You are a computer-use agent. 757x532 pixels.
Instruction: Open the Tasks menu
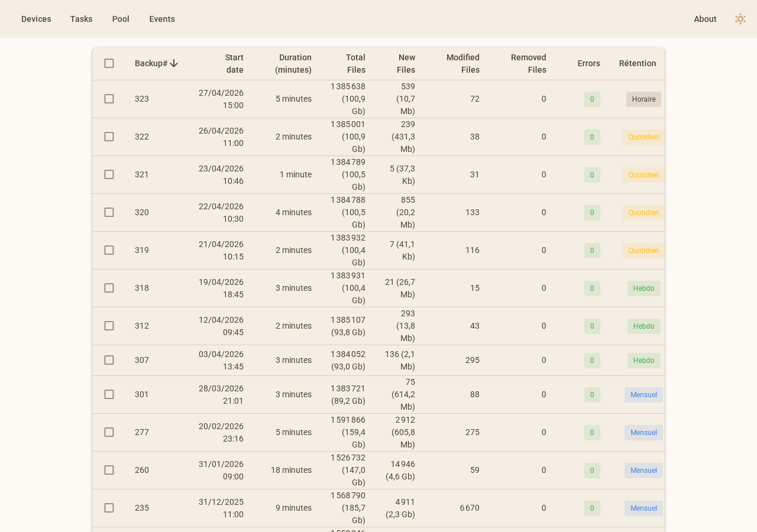pyautogui.click(x=82, y=19)
